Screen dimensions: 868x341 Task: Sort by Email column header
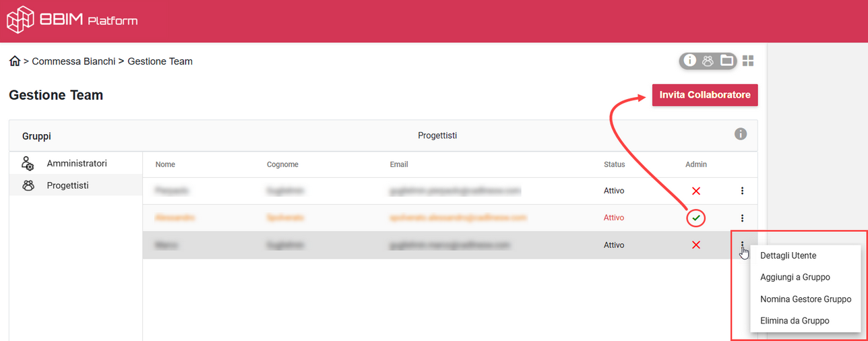[x=399, y=164]
